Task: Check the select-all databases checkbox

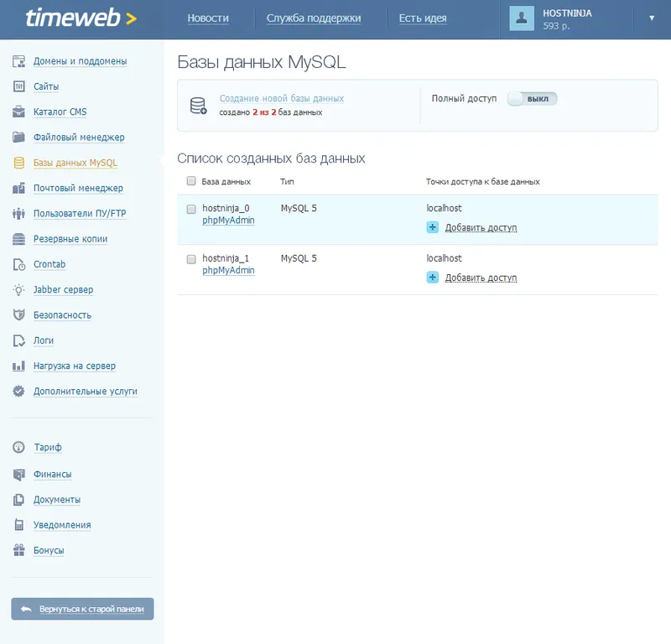Action: tap(191, 181)
